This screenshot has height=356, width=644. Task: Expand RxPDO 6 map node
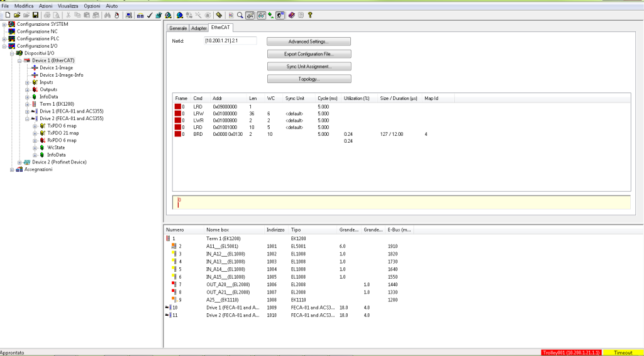(x=35, y=140)
